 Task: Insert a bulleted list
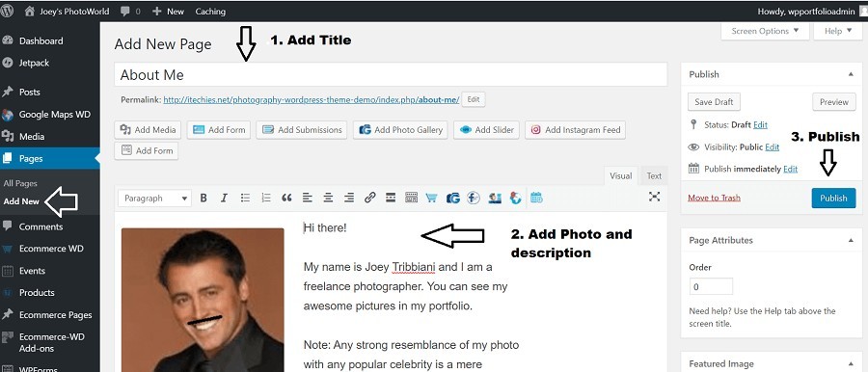[245, 198]
